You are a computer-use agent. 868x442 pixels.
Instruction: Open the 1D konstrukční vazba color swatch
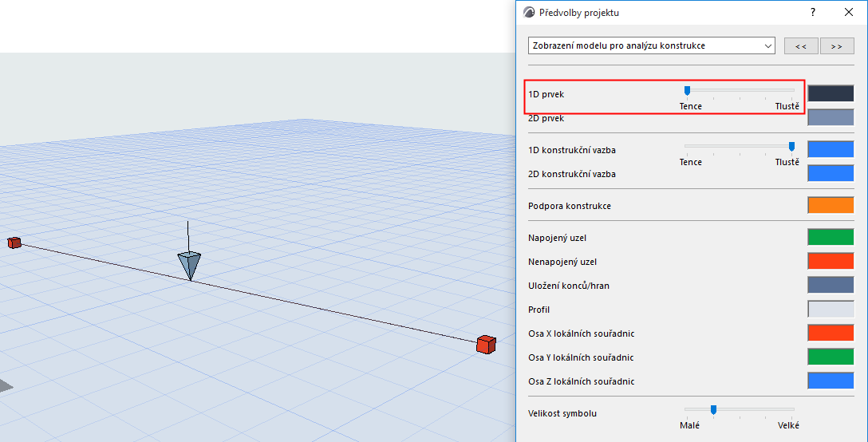point(831,149)
